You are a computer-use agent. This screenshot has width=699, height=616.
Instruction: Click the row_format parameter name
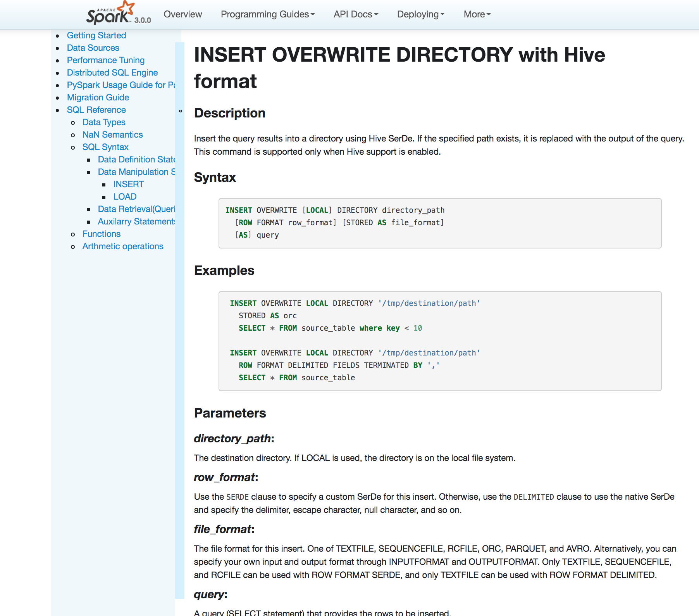(x=225, y=477)
